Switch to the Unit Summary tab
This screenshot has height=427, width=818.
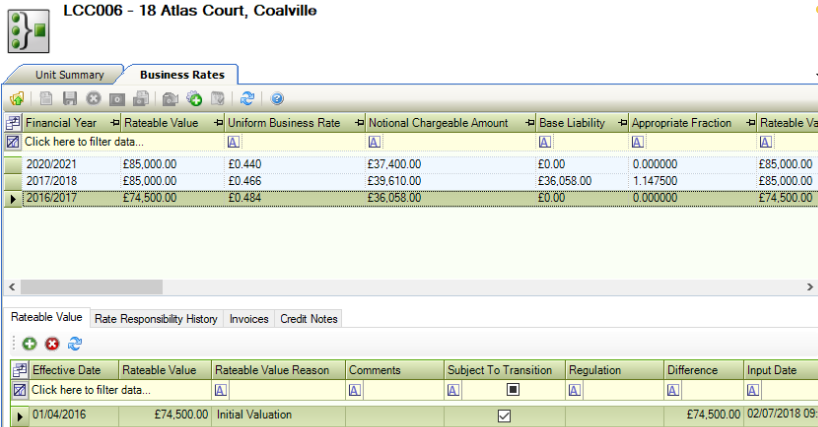coord(69,75)
